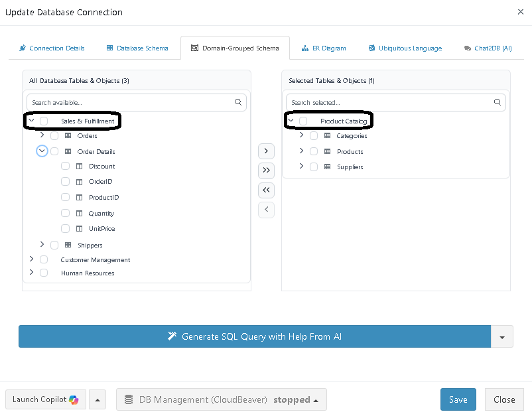Click the Suppliers table icon
Image resolution: width=532 pixels, height=418 pixels.
(327, 167)
